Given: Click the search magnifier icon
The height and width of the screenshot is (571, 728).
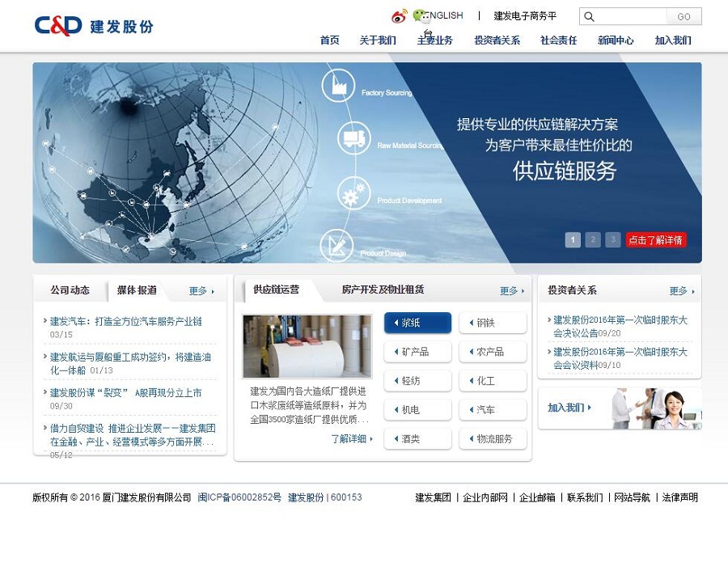Looking at the screenshot, I should (x=589, y=17).
